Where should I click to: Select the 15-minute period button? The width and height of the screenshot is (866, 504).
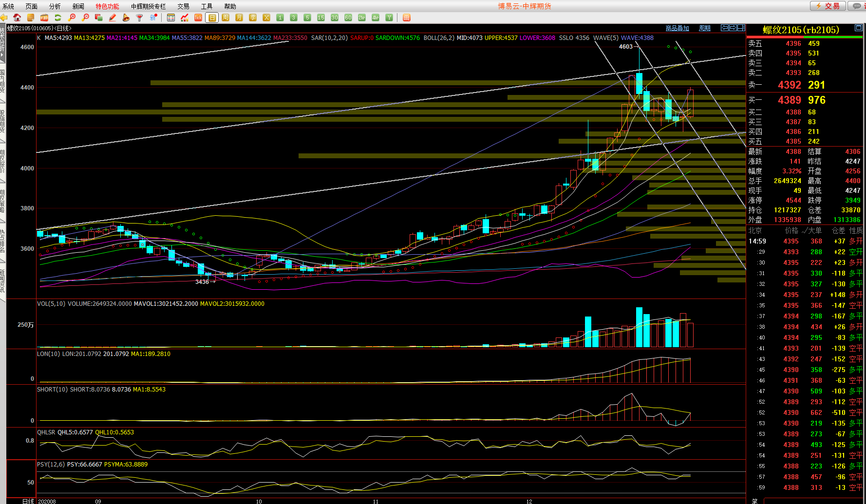pos(321,18)
